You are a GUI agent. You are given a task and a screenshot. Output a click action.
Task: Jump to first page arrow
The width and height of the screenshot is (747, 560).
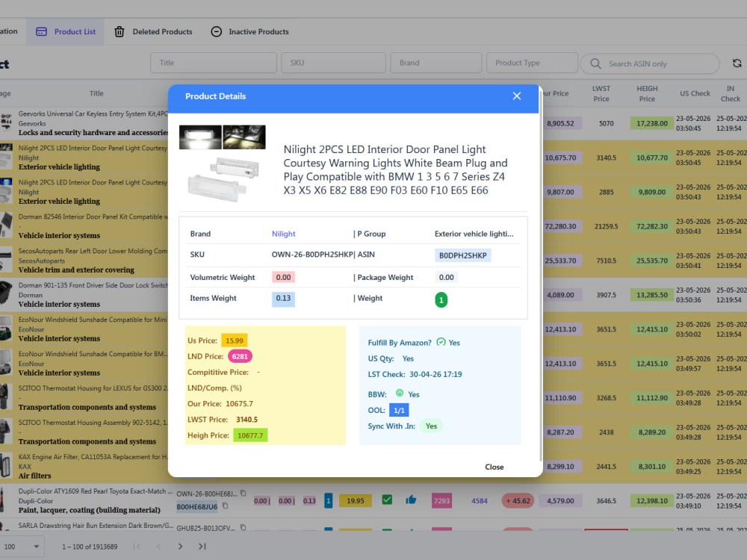(137, 547)
